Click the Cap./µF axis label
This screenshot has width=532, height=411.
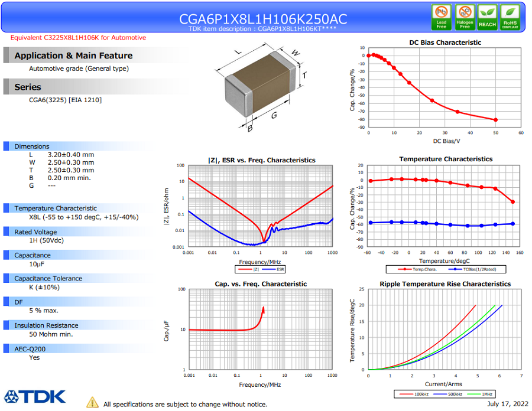pos(166,331)
